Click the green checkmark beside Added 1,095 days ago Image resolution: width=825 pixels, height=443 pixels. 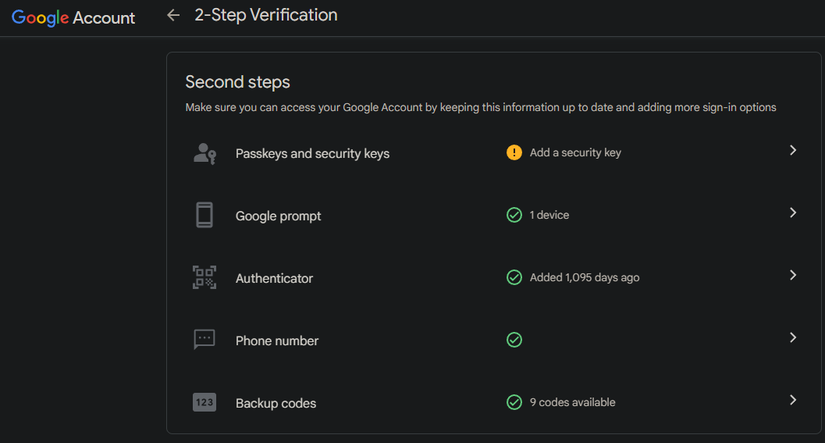[514, 277]
